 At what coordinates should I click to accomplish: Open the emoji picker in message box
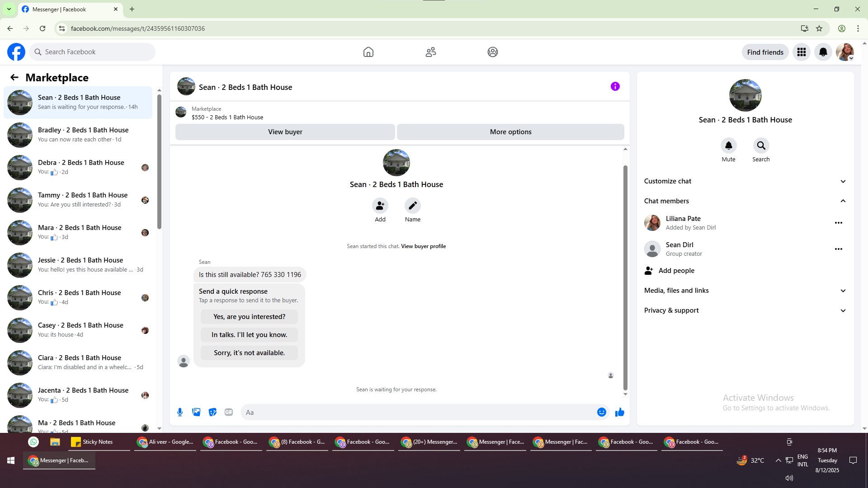click(x=601, y=412)
